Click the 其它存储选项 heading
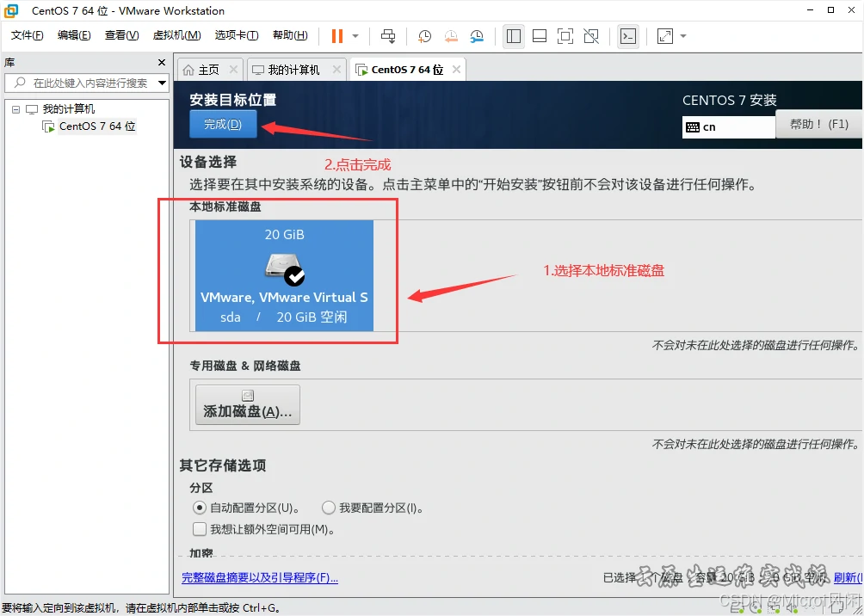The height and width of the screenshot is (616, 864). point(223,465)
